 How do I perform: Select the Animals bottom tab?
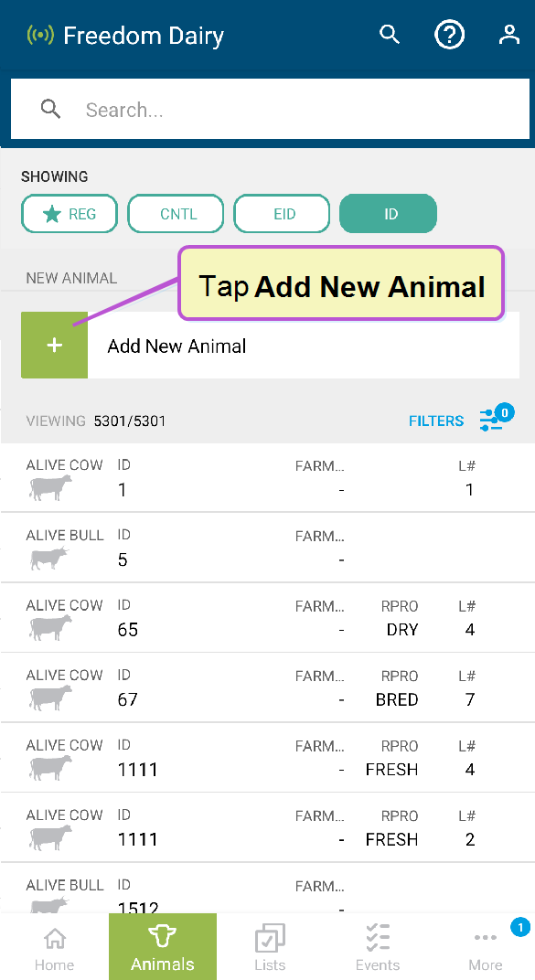163,946
